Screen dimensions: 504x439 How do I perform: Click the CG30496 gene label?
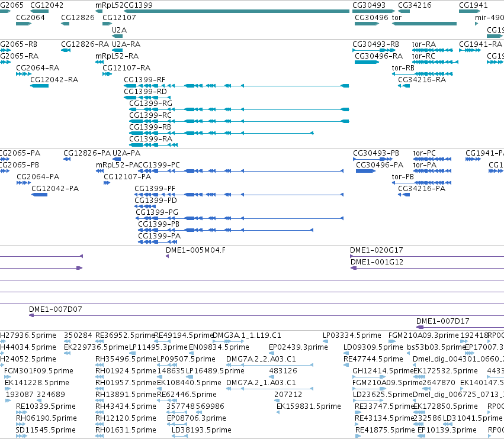coord(371,17)
